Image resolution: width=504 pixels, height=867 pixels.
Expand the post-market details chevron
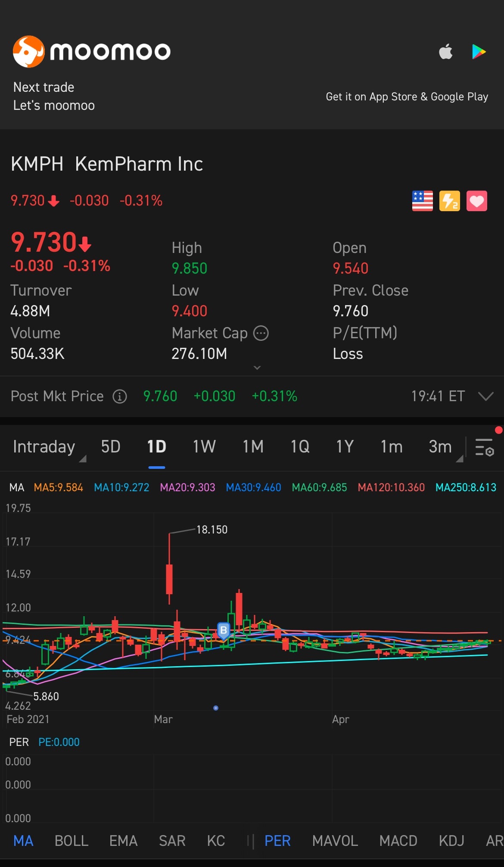(x=485, y=396)
